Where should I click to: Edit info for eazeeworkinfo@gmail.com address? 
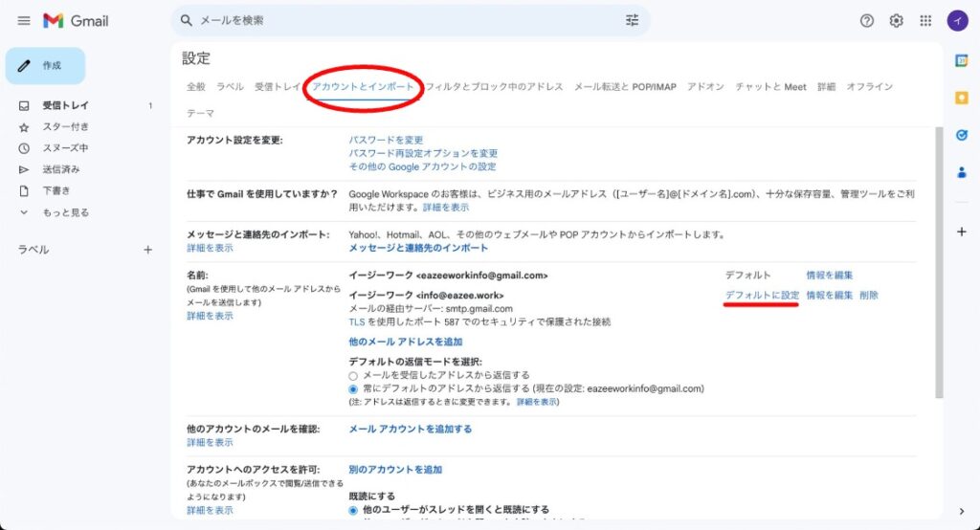pyautogui.click(x=830, y=275)
